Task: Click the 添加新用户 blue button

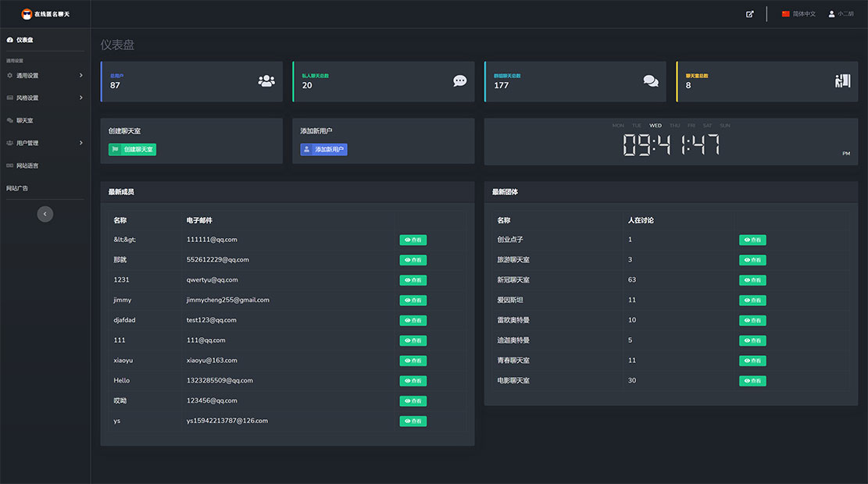Action: coord(323,148)
